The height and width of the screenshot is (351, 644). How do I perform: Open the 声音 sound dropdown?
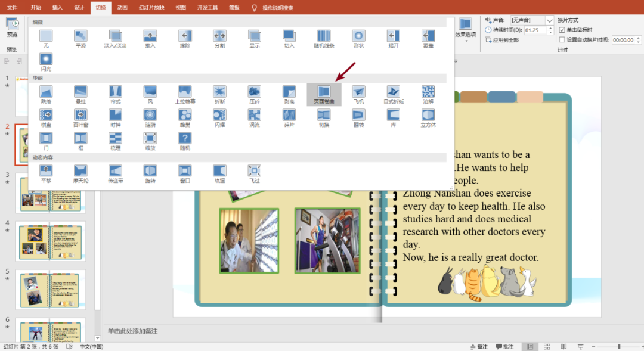click(549, 20)
